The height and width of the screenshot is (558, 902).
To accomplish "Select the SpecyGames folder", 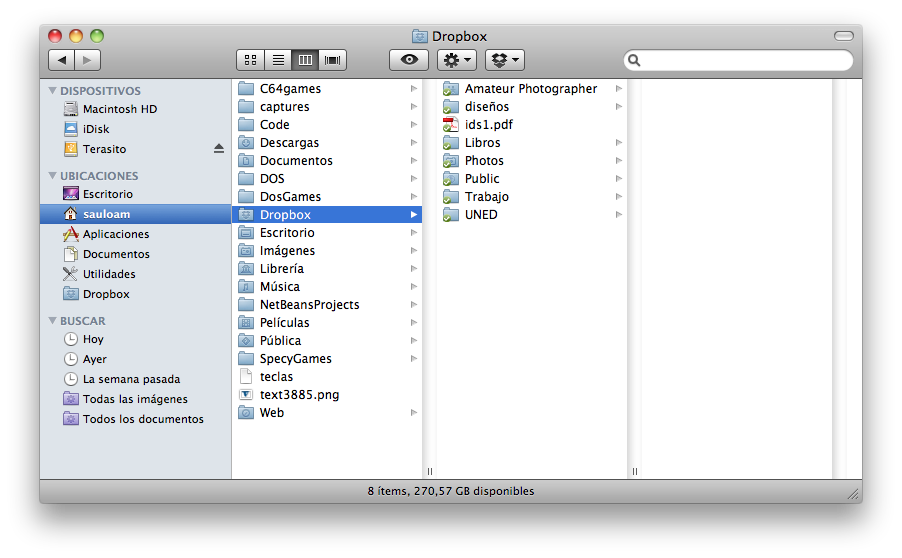I will pos(327,358).
